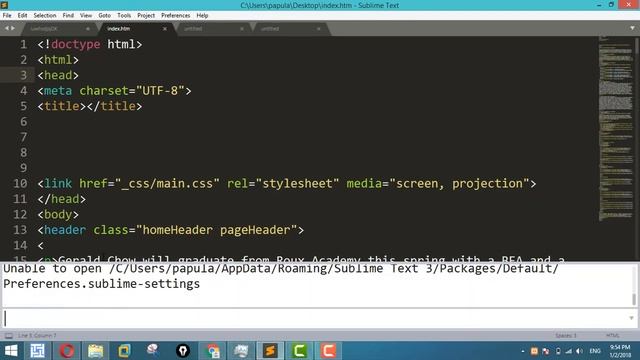Click line number 10 in gutter
The height and width of the screenshot is (360, 640).
(x=20, y=184)
